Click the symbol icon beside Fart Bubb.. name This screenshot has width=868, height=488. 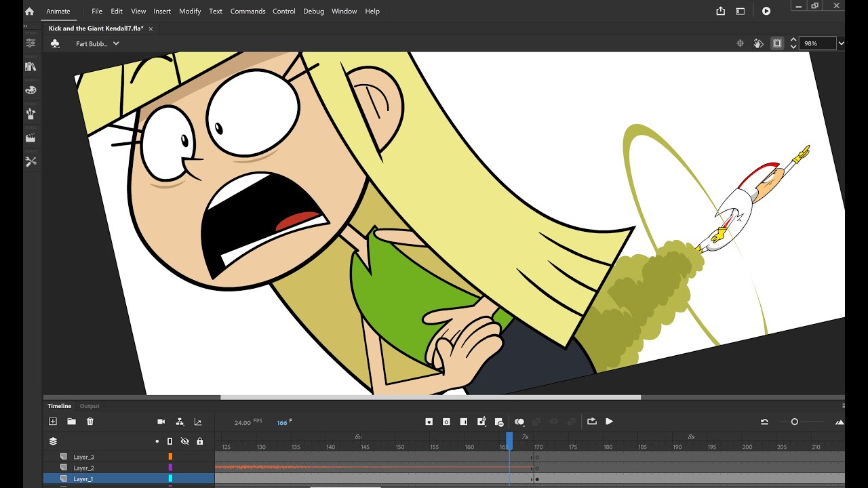tap(56, 43)
